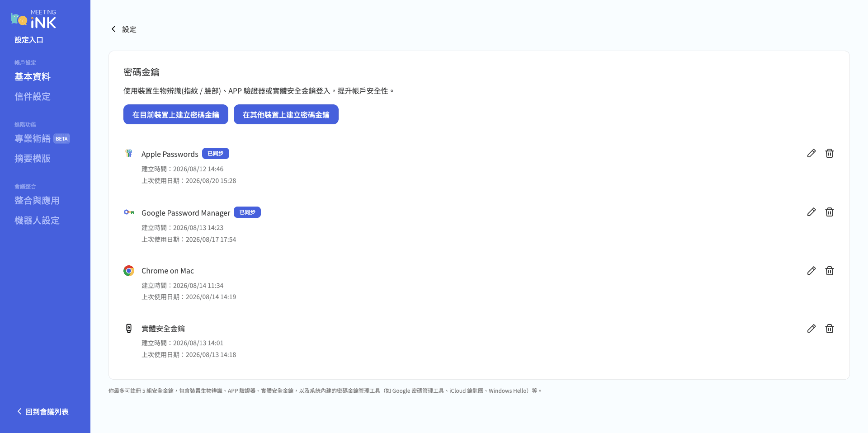Screen dimensions: 868x433
Task: Click the 密碼金鑰 section title
Action: click(142, 72)
